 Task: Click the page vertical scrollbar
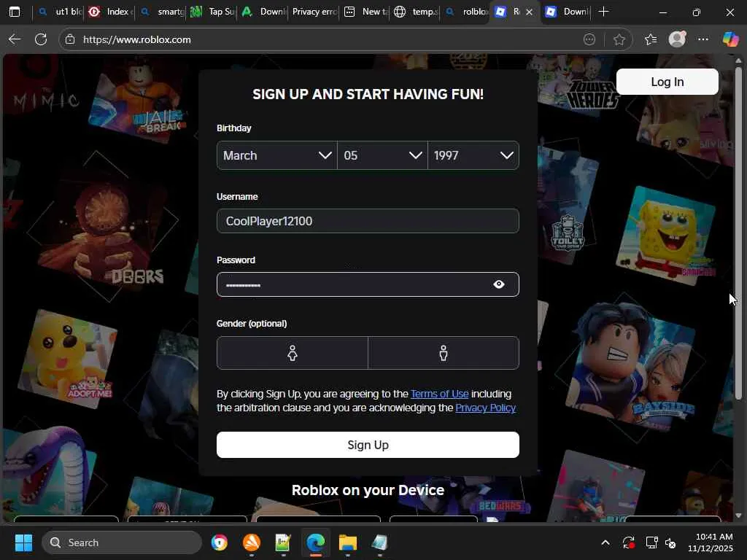tap(738, 233)
